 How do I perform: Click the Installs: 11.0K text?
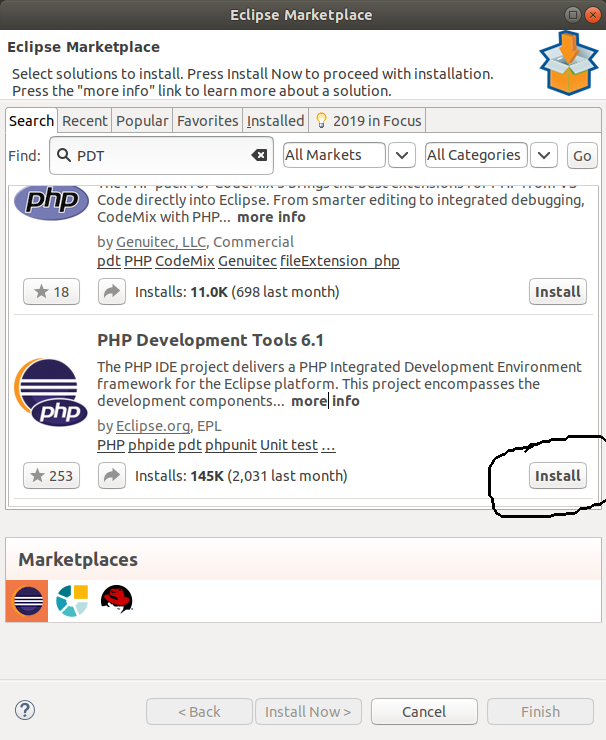click(237, 292)
